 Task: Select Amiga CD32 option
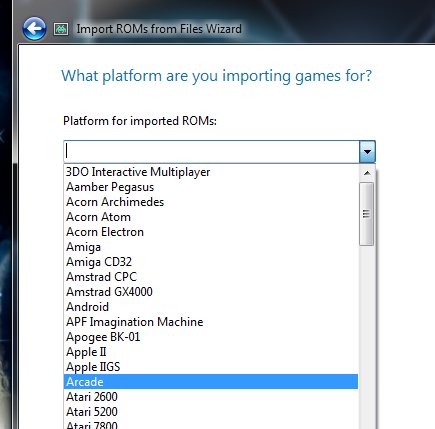[x=211, y=262]
